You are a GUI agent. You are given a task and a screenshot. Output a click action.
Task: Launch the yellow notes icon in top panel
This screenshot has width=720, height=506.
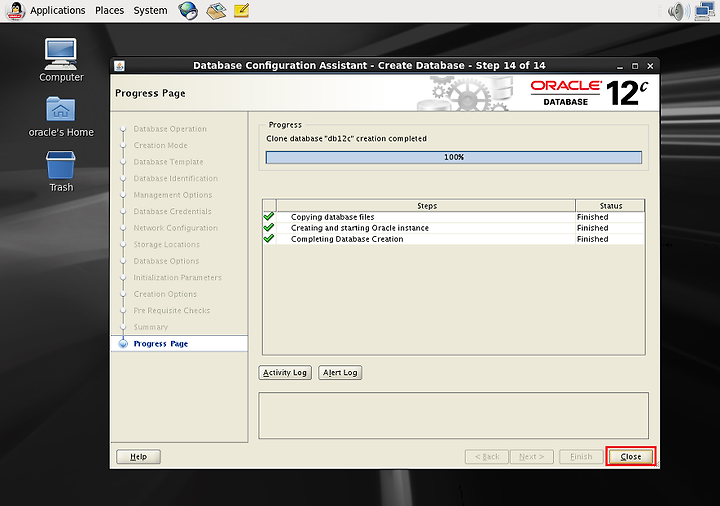[x=242, y=10]
